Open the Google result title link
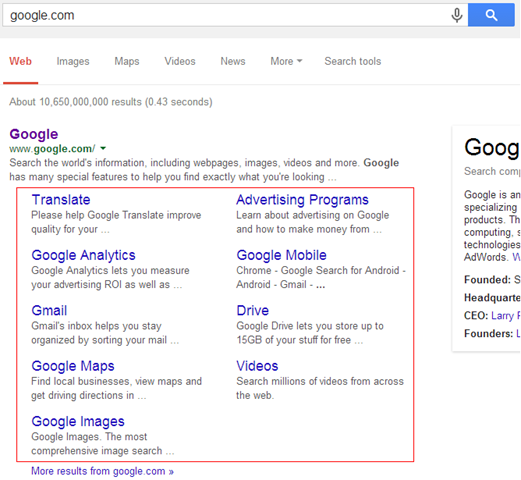Image resolution: width=521 pixels, height=480 pixels. pyautogui.click(x=34, y=134)
